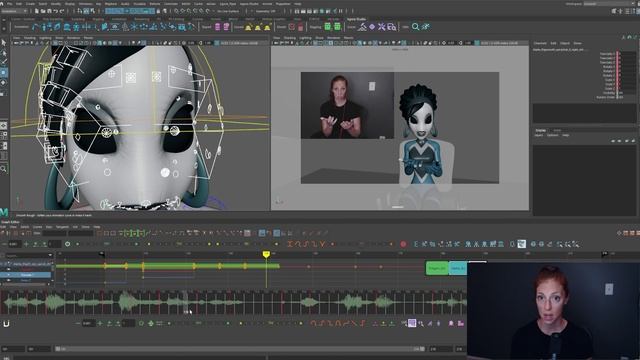Open the No Live Surface dropdown

pos(229,11)
